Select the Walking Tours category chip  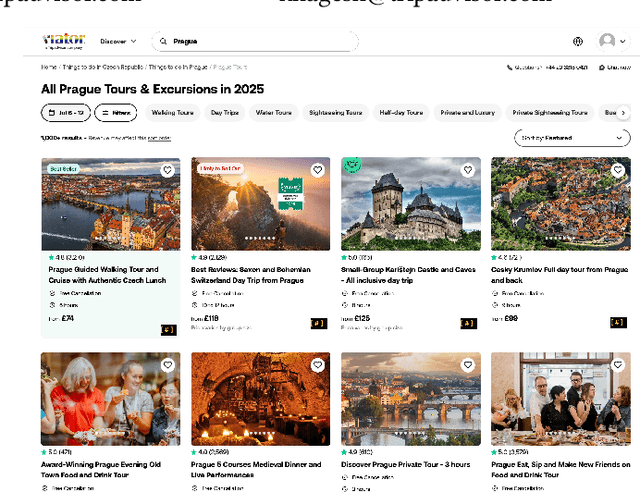click(x=172, y=113)
